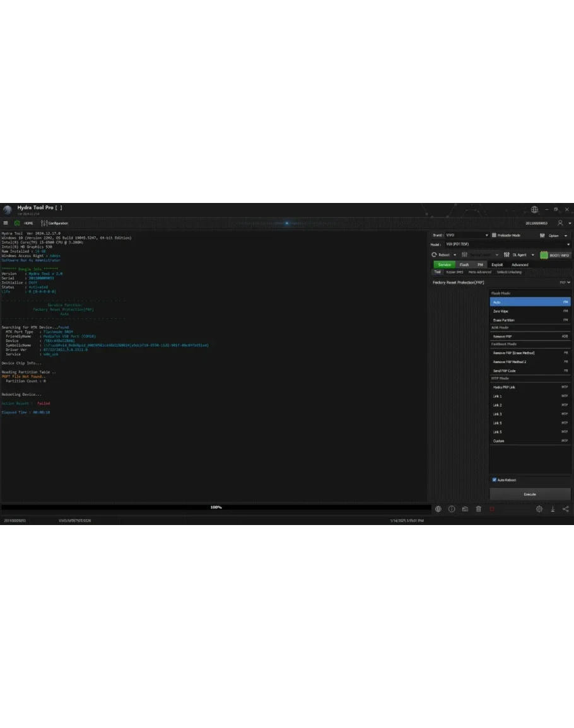Click the trash icon to clear log
This screenshot has width=574, height=728.
tap(478, 509)
